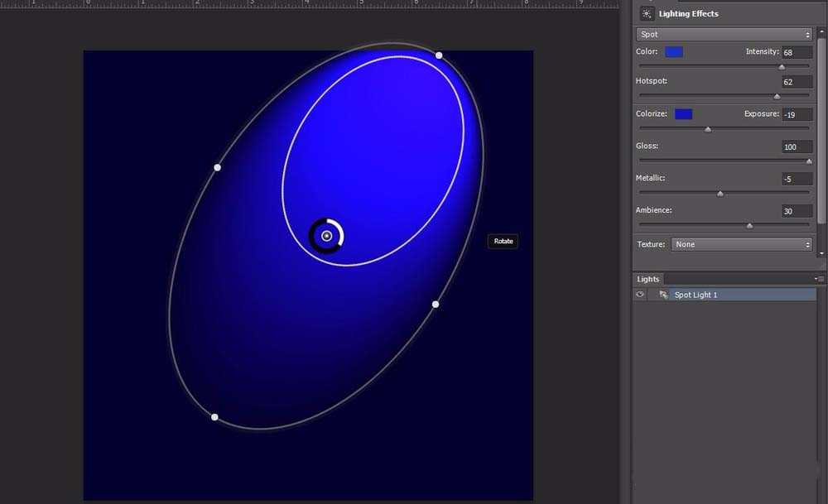Click the Ambience slider handle
The height and width of the screenshot is (504, 828).
click(750, 224)
